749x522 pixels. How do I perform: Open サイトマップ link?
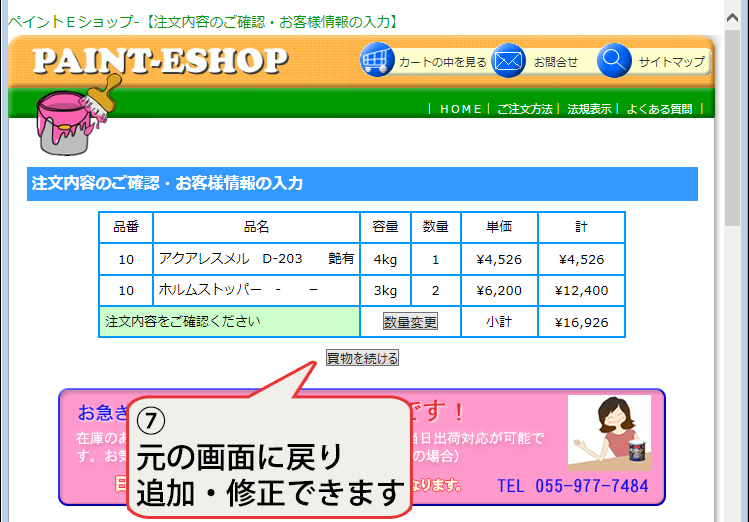click(x=672, y=62)
